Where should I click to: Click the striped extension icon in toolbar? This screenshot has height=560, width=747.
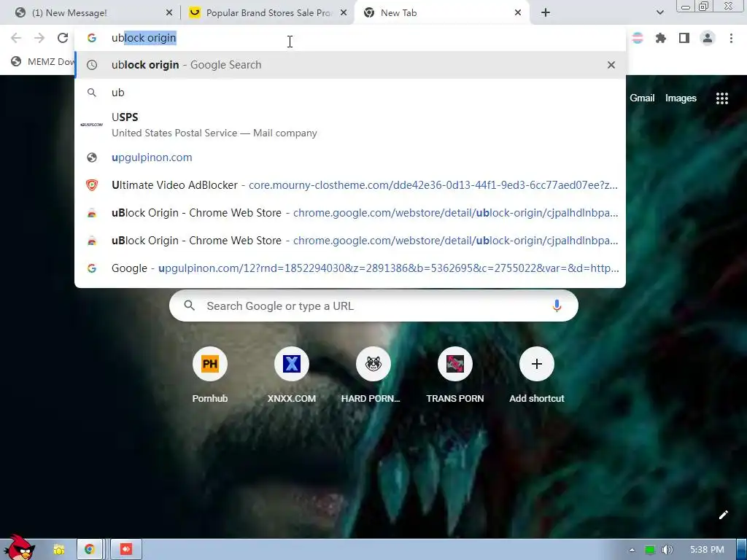(x=638, y=38)
